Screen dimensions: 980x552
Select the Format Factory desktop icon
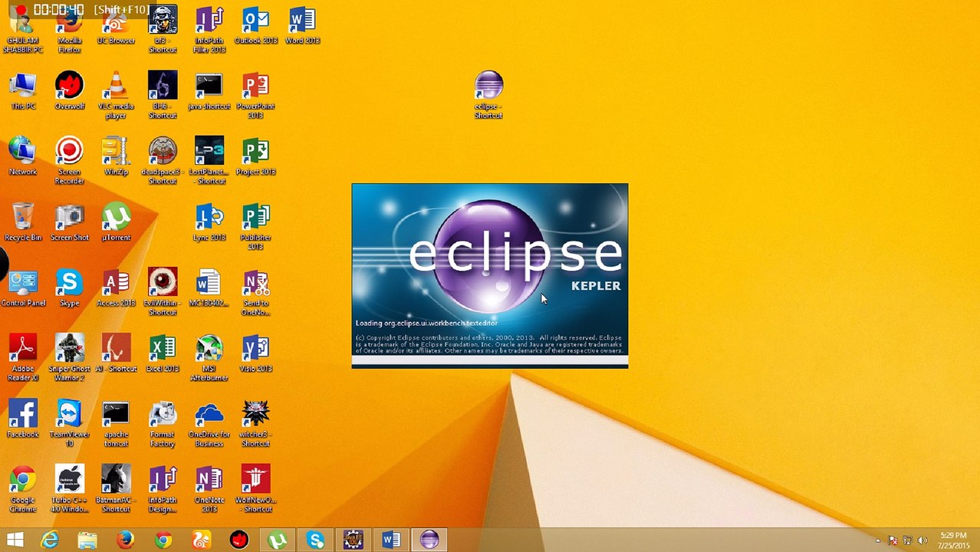(x=163, y=423)
